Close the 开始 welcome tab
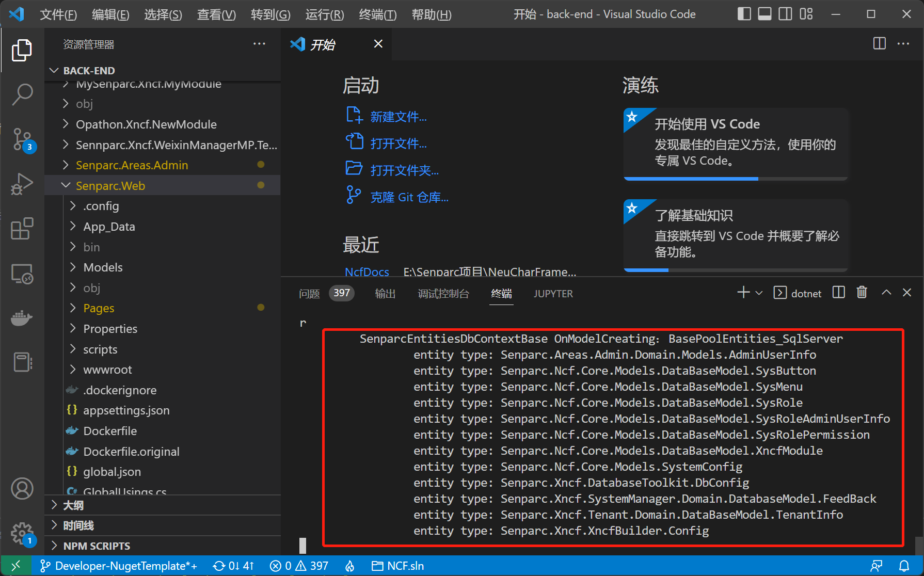 click(378, 44)
